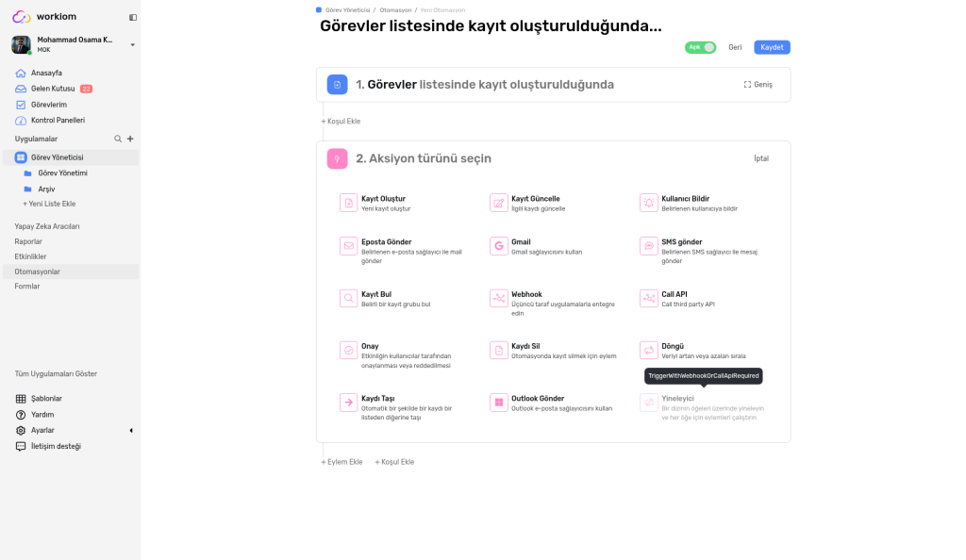Click the Kayıt Oluştur action icon
This screenshot has height=560, width=966.
349,203
